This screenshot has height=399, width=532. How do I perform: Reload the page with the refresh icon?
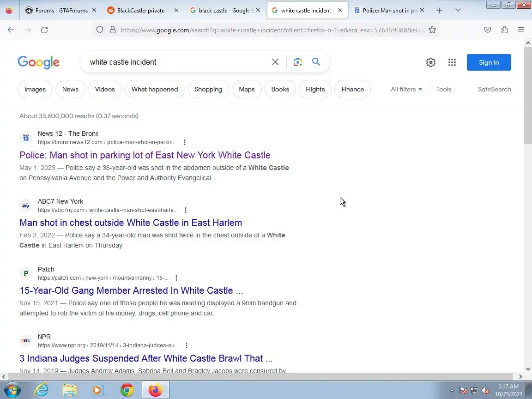(44, 30)
